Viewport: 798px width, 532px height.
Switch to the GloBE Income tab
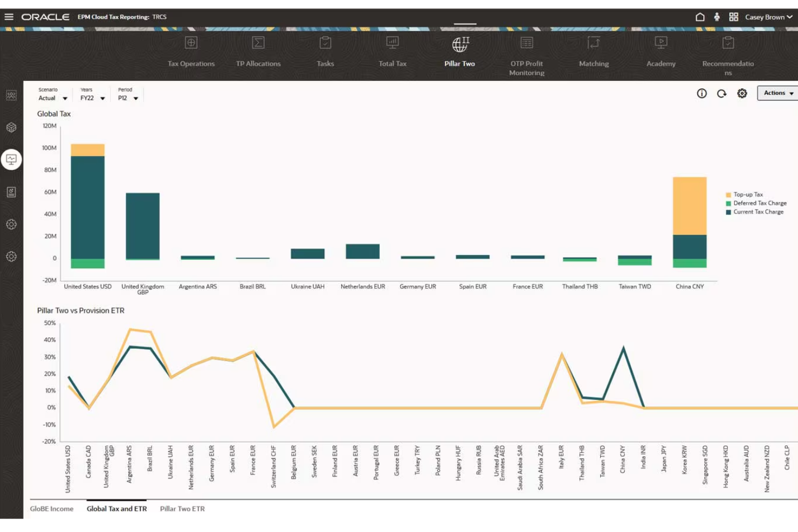[x=52, y=508]
